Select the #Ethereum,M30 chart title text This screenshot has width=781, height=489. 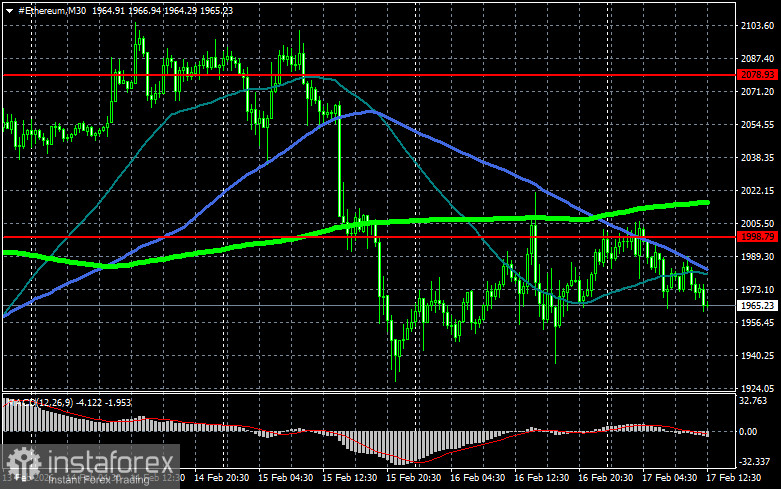52,10
